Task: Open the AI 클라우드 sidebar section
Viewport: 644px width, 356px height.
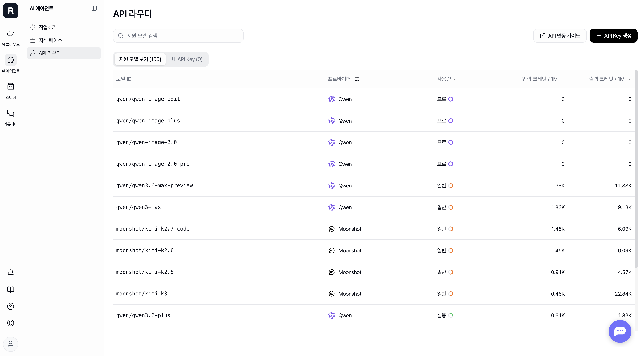Action: tap(10, 38)
